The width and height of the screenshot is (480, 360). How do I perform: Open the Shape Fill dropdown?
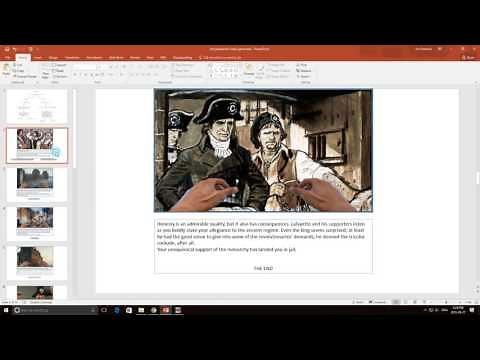tap(276, 65)
